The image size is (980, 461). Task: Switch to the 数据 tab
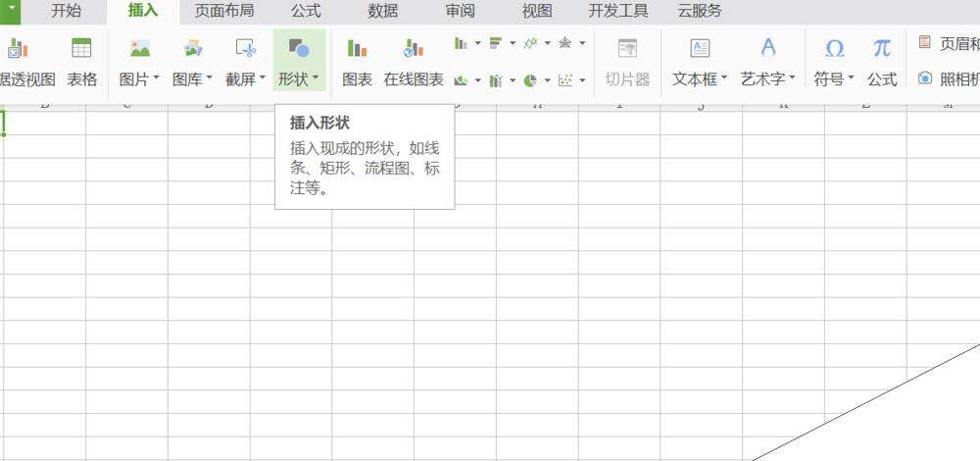click(383, 11)
